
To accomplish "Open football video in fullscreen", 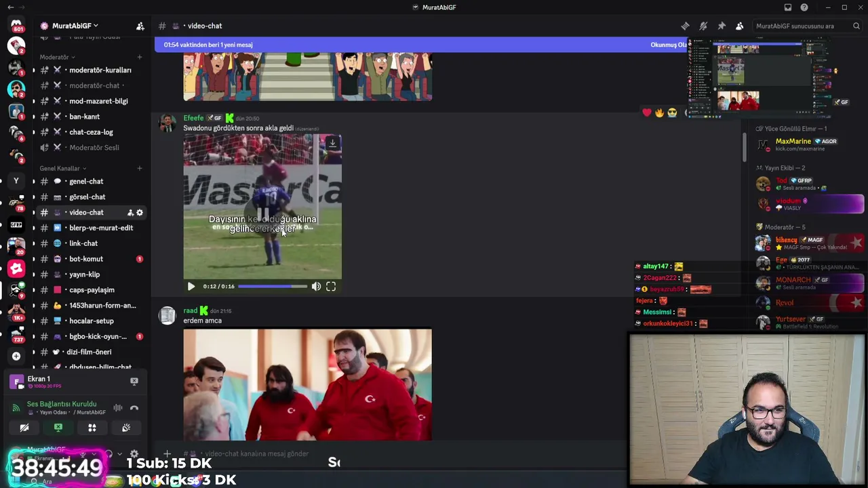I will click(331, 287).
